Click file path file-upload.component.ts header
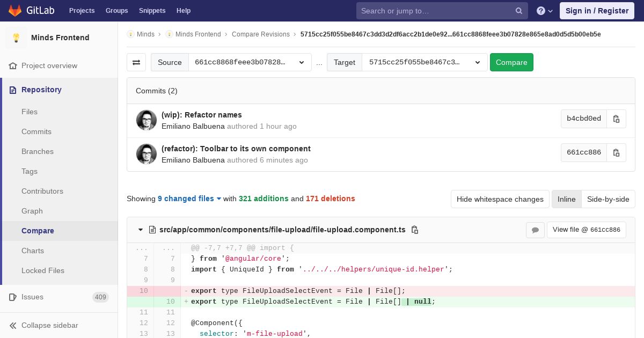Viewport: 644px width, 338px height. pos(282,230)
